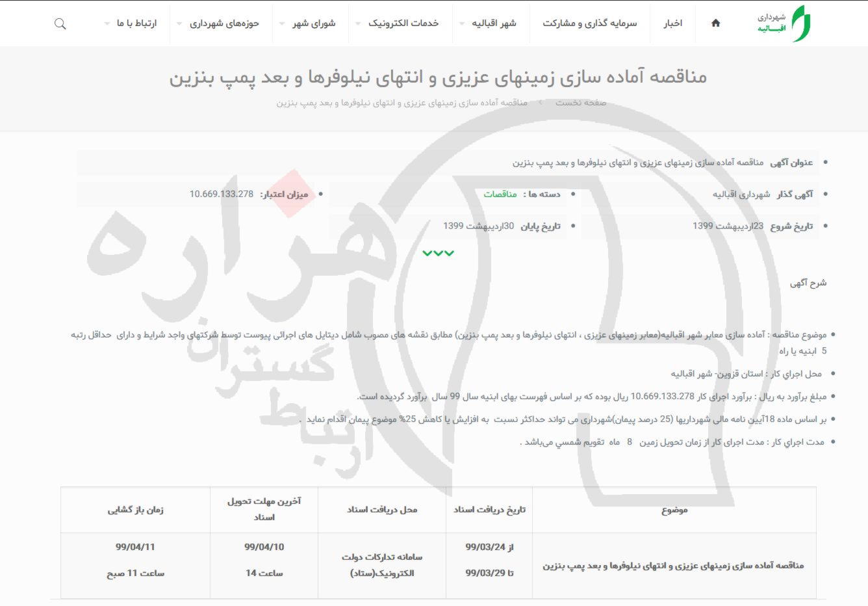The image size is (868, 606).
Task: Open the خدمات الکترونیک menu
Action: point(403,23)
